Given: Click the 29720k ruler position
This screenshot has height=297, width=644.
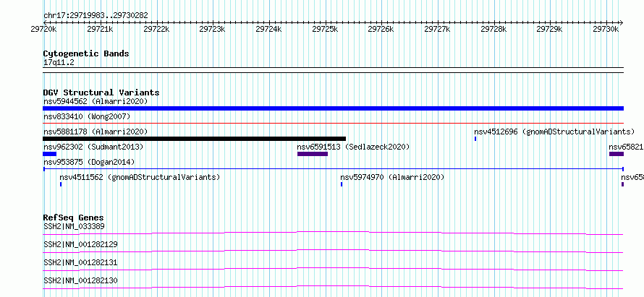Looking at the screenshot, I should coord(43,29).
